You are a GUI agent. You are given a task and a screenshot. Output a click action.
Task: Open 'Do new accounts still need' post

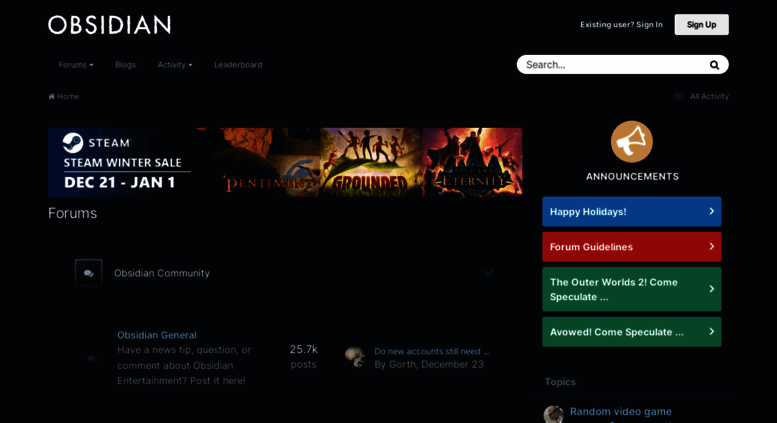tap(432, 351)
